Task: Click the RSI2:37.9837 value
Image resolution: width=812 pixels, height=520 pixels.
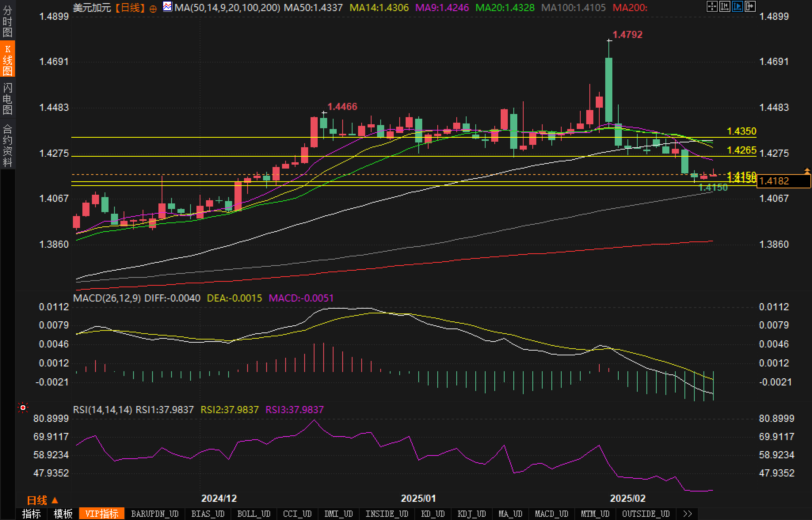Action: [x=230, y=410]
